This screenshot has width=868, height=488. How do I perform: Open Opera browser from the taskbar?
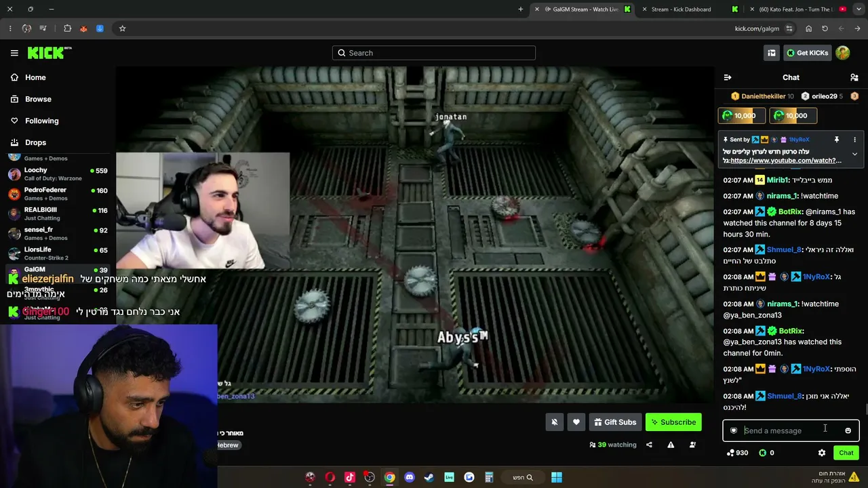[330, 477]
